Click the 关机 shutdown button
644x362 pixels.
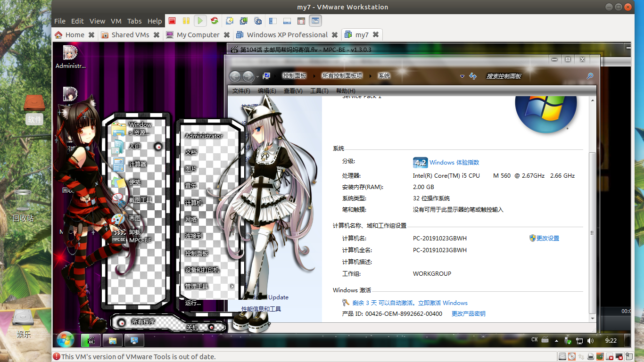(192, 327)
